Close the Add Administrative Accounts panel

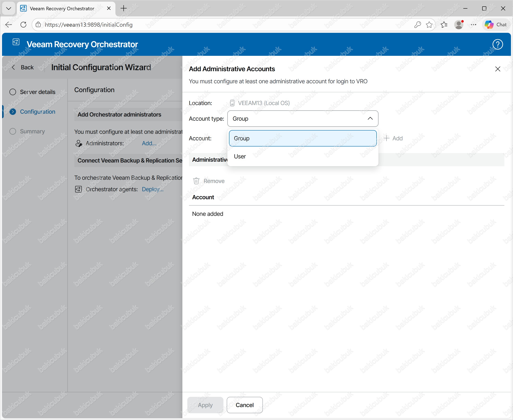pos(498,69)
